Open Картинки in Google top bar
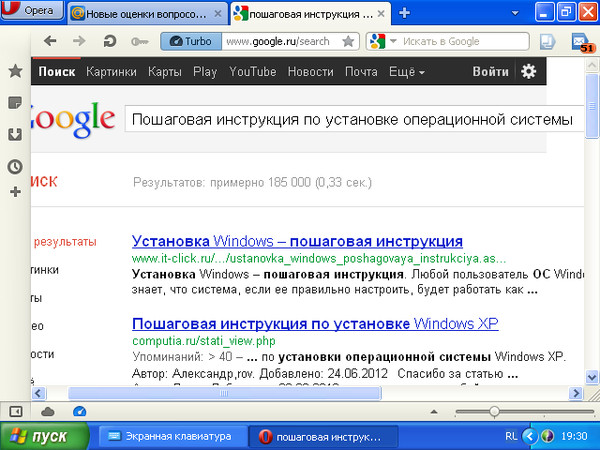 click(111, 72)
